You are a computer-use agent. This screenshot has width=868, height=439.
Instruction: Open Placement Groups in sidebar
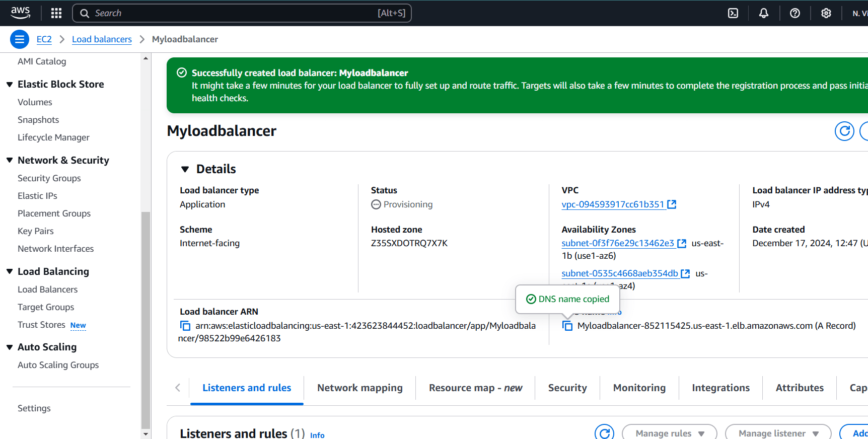point(54,213)
